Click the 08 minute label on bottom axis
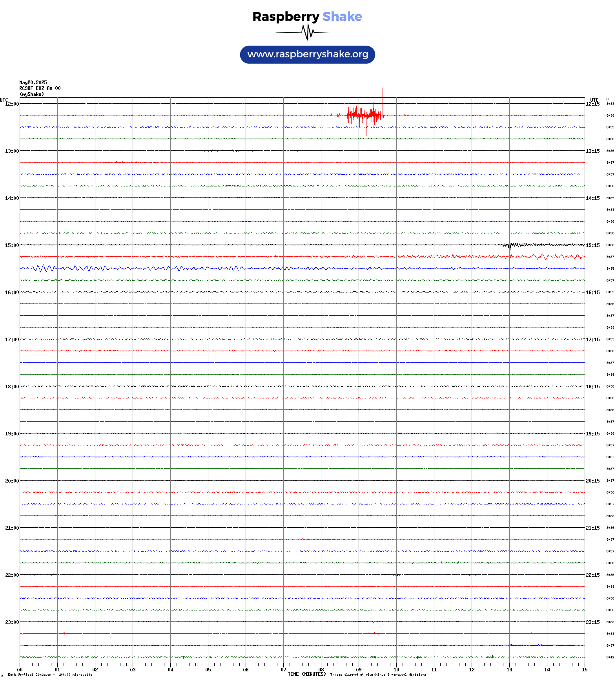The height and width of the screenshot is (680, 616). (321, 670)
